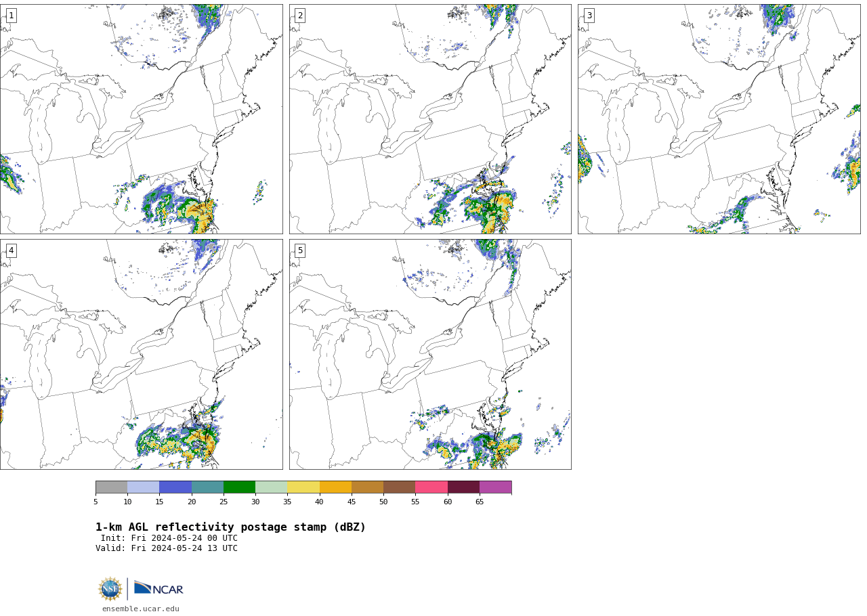Open ensemble member 5 reflectivity map

tap(430, 354)
